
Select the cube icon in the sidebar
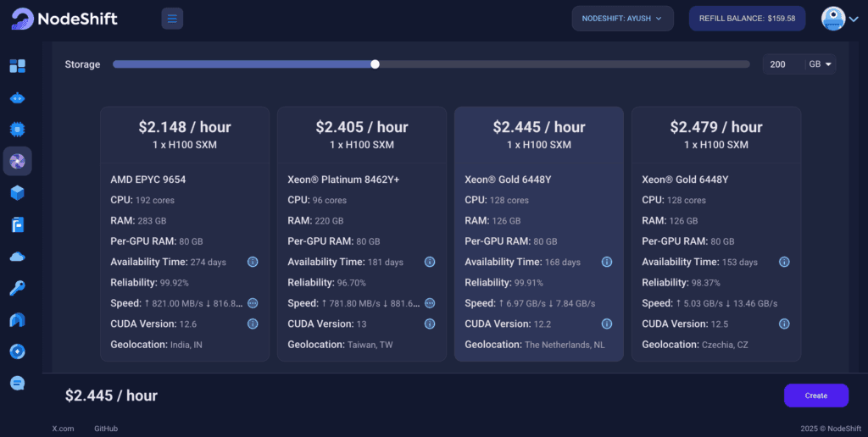[17, 193]
